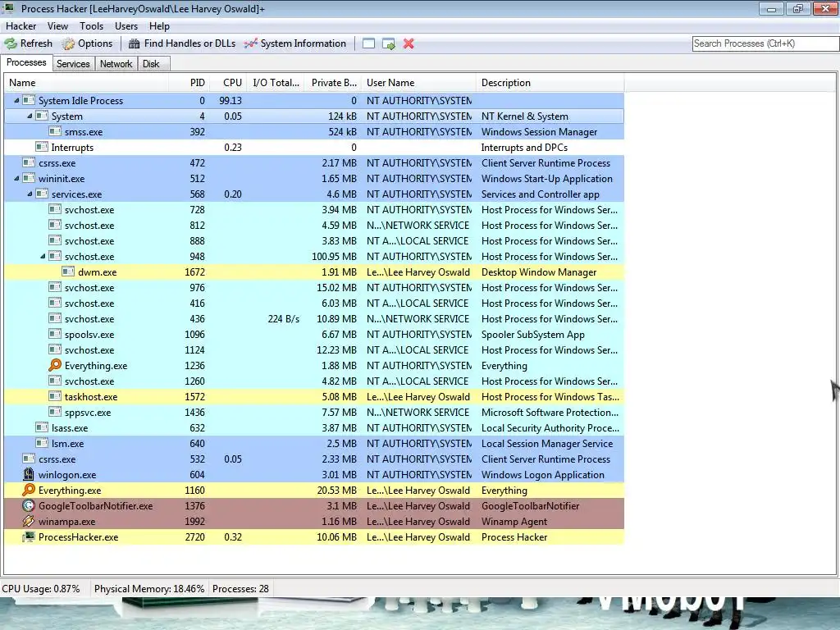This screenshot has width=840, height=630.
Task: Open the View menu
Action: pos(57,25)
